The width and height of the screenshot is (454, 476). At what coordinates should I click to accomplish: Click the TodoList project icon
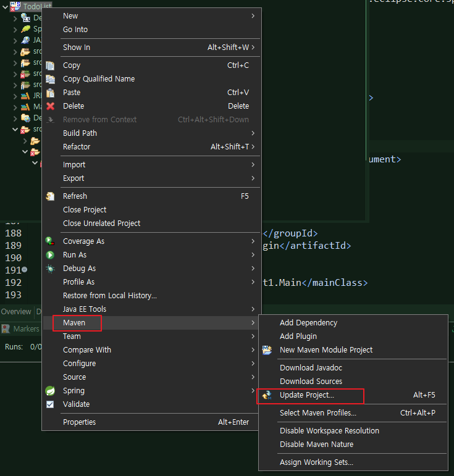[15, 6]
